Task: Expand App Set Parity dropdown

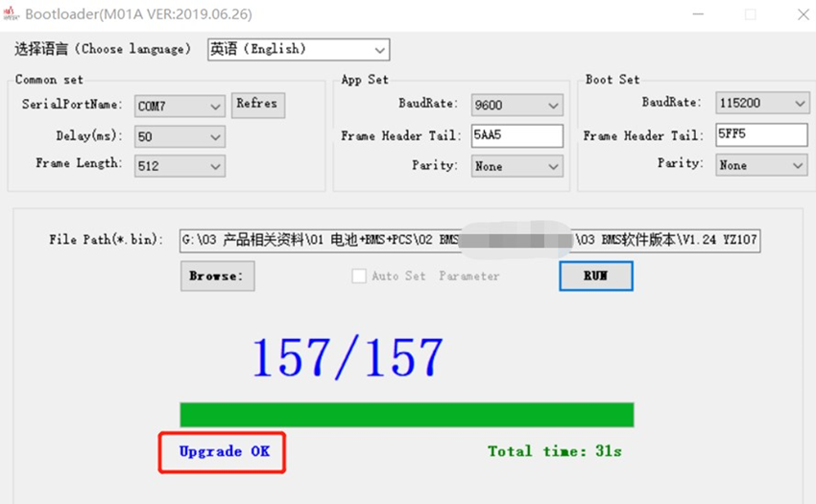Action: pyautogui.click(x=516, y=166)
